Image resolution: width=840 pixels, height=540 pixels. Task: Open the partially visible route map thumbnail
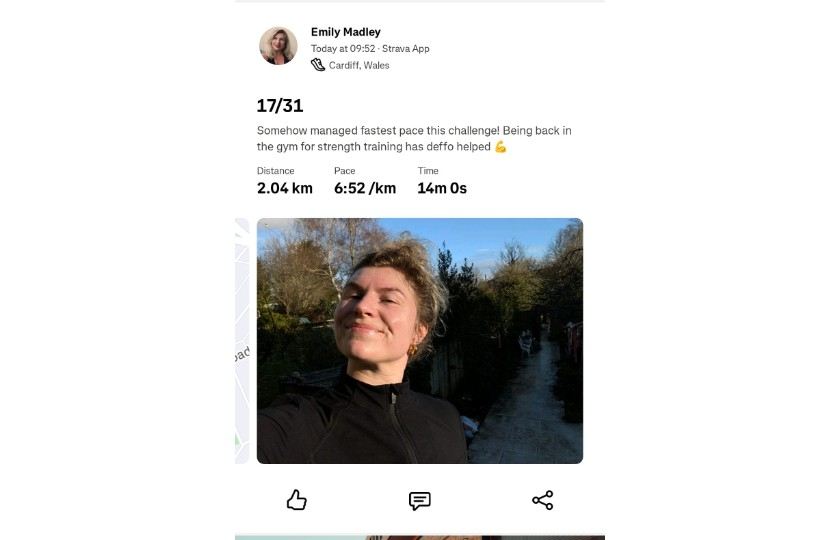pyautogui.click(x=242, y=341)
